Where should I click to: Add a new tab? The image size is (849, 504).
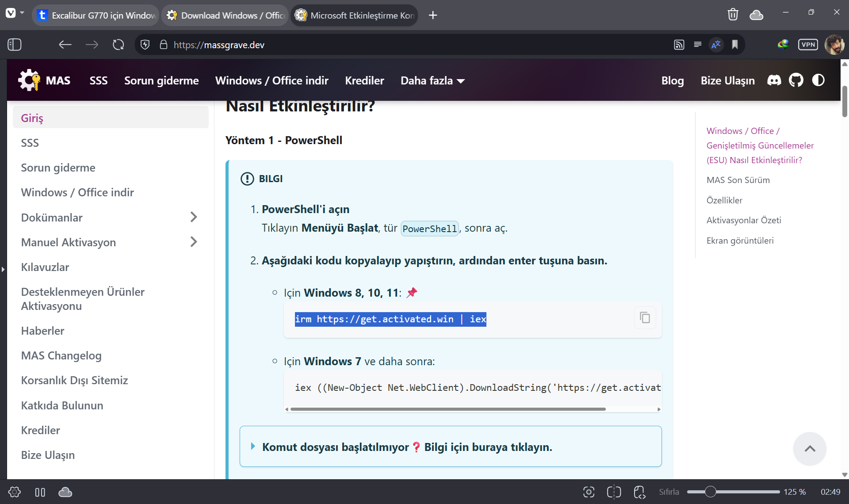(433, 15)
